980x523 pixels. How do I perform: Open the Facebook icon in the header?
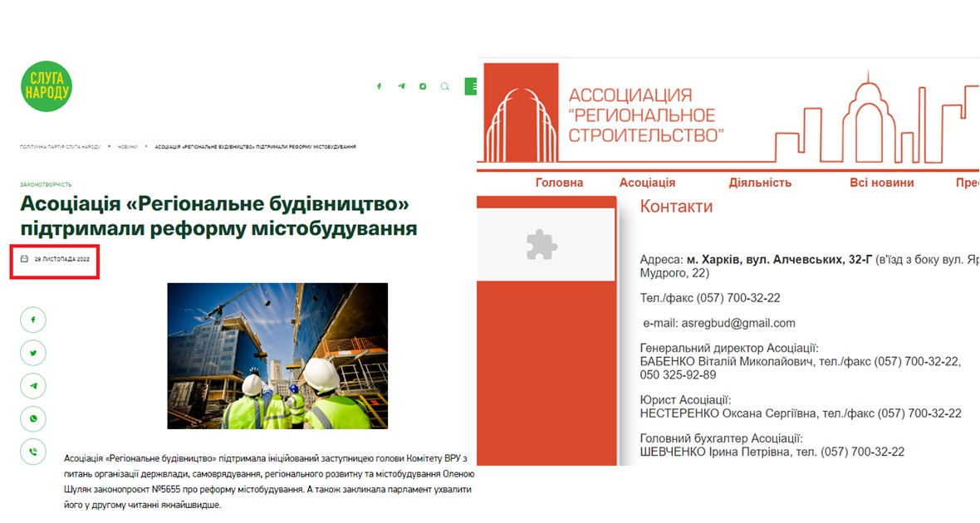point(380,86)
